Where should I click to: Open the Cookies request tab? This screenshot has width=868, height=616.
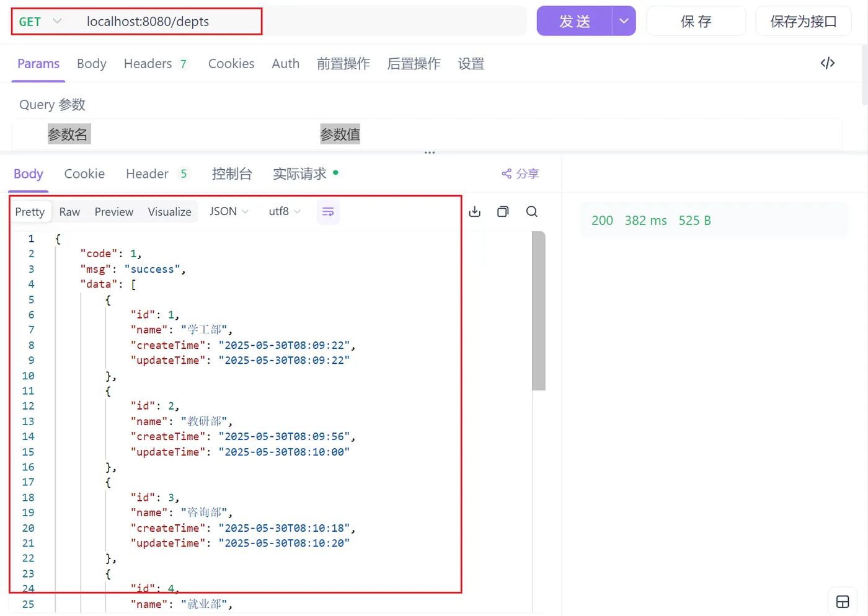click(x=231, y=64)
